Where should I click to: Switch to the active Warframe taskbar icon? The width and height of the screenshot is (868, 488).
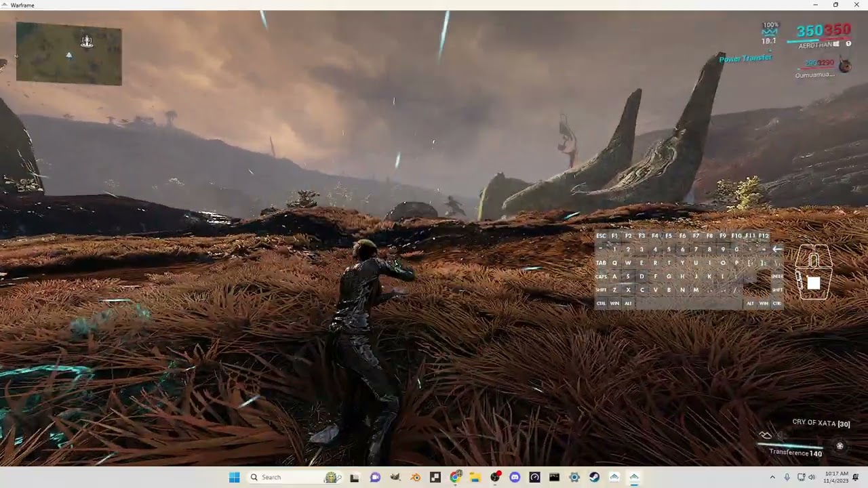point(634,477)
